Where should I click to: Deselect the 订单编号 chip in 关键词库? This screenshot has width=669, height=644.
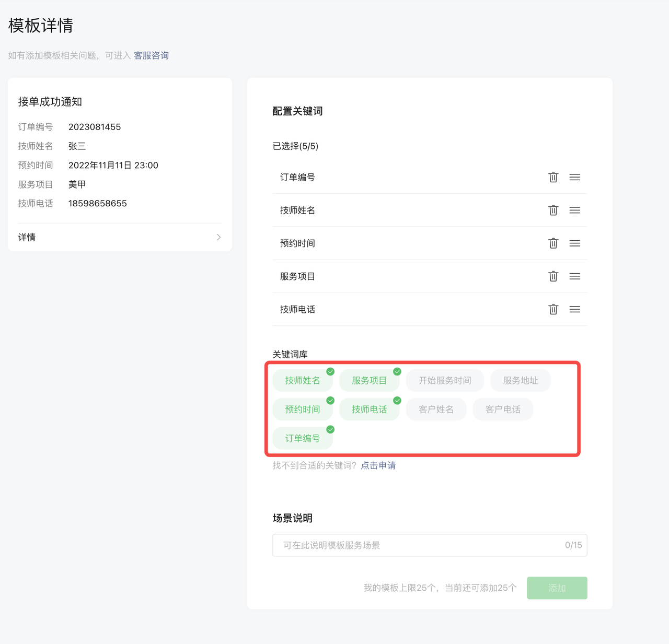(x=303, y=438)
